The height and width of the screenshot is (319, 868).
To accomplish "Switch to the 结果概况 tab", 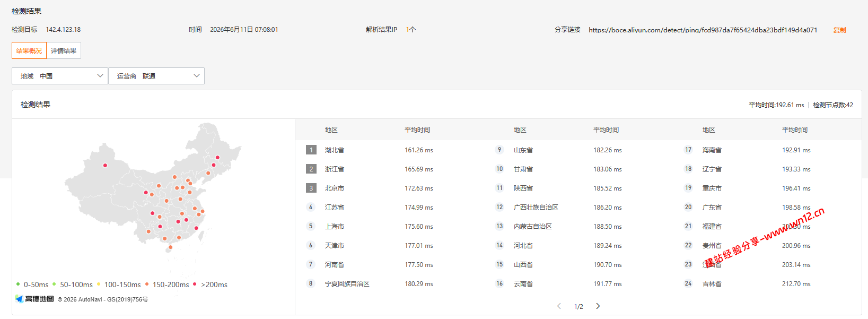I will pyautogui.click(x=29, y=50).
